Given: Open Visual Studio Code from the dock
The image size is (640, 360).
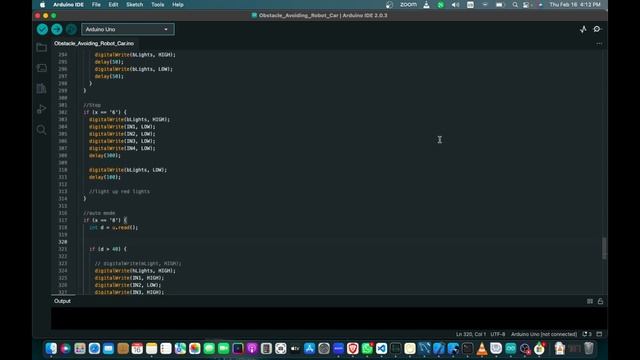Looking at the screenshot, I should tap(381, 349).
